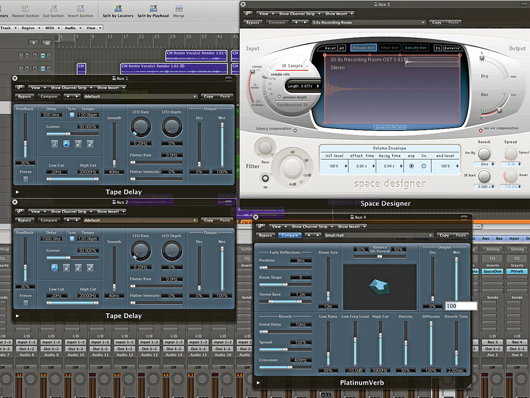
Task: Click link icon in Aux 1 window
Action: point(20,88)
